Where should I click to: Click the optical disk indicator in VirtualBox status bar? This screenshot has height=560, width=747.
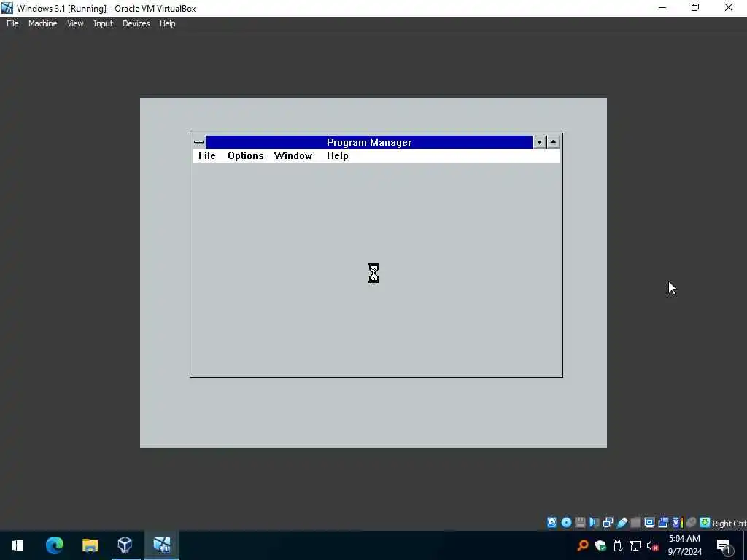(566, 522)
